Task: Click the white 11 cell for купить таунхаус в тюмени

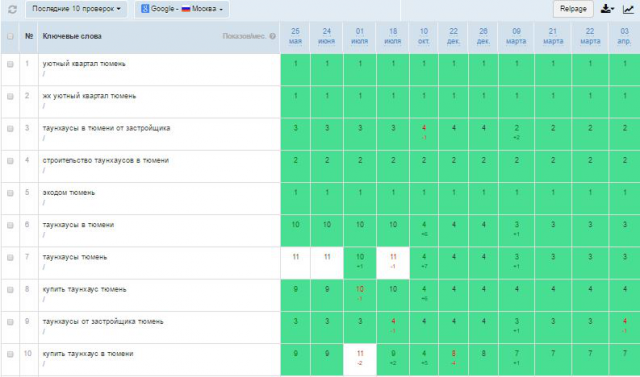Action: coord(360,360)
